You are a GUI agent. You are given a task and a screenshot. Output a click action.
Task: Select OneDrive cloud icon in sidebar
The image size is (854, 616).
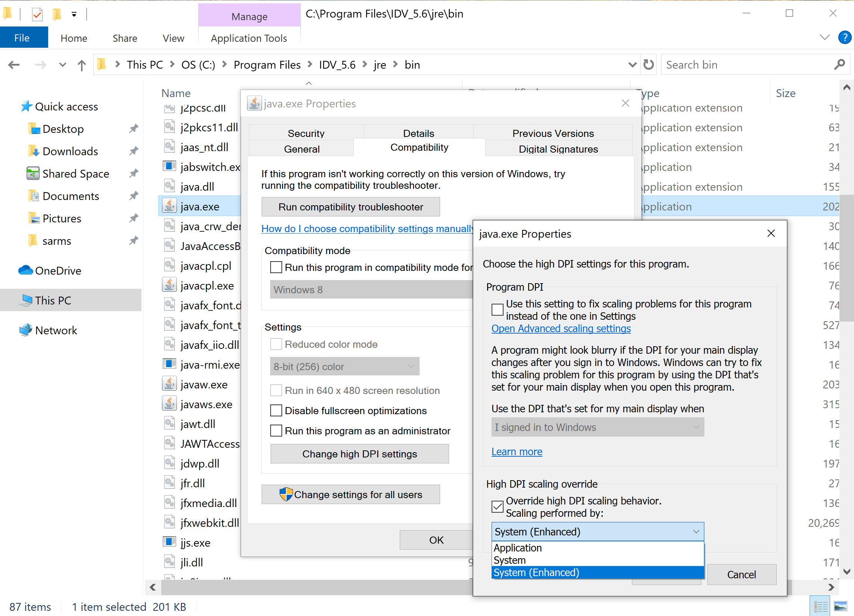coord(26,270)
